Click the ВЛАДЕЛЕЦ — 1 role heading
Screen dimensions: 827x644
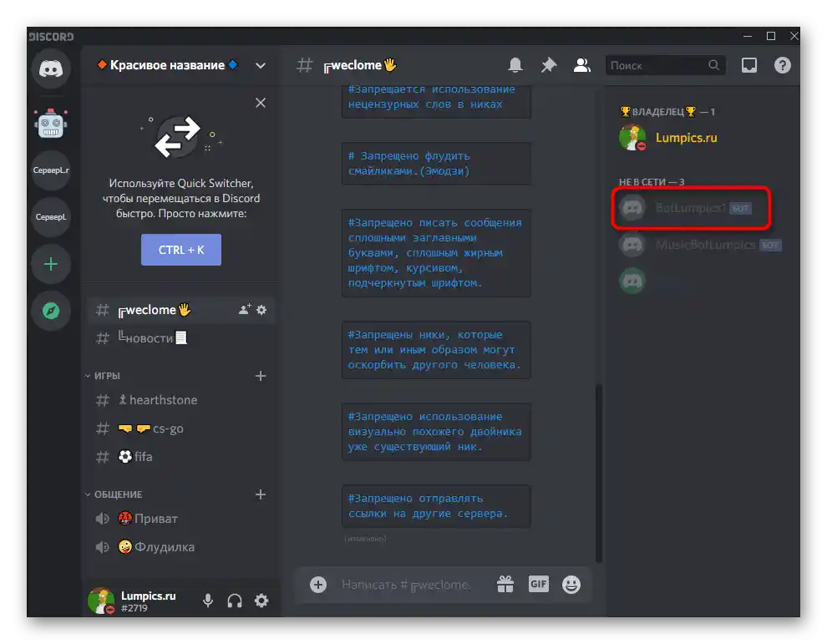tap(667, 112)
